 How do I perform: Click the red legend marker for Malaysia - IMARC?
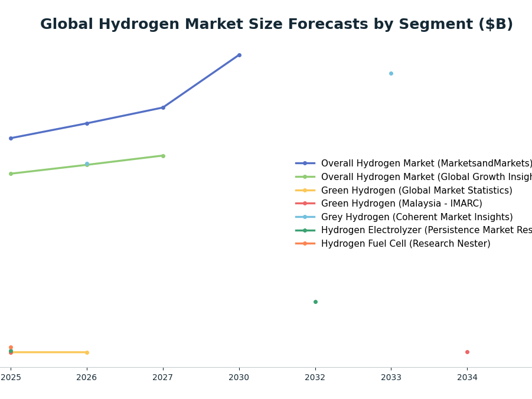click(x=305, y=204)
